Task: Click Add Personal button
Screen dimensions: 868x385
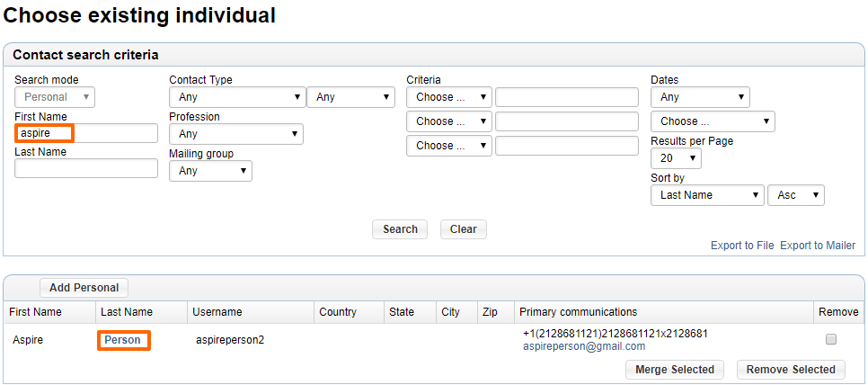Action: [x=84, y=288]
